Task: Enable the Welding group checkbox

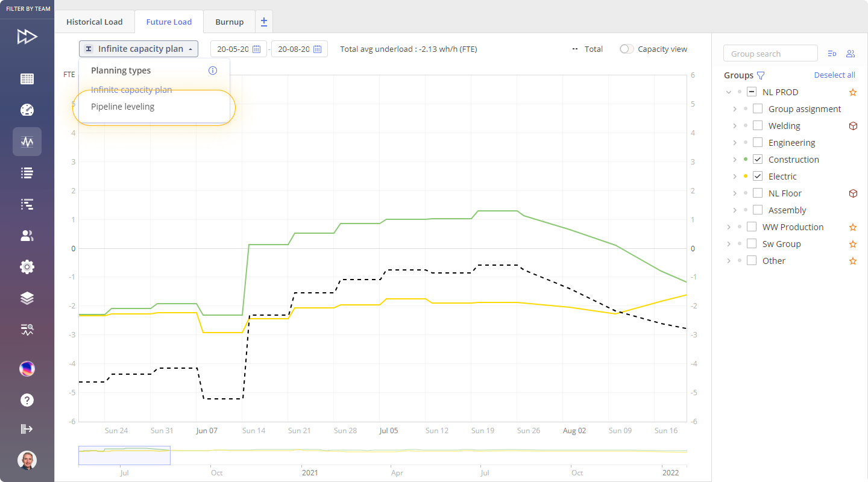Action: (x=758, y=126)
